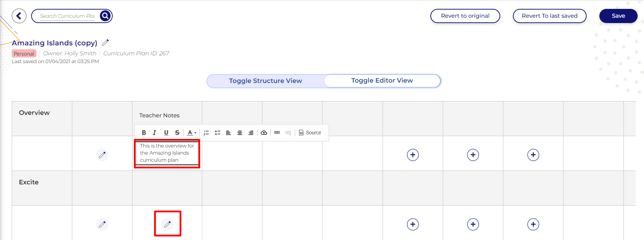Align text to the center

coord(240,133)
